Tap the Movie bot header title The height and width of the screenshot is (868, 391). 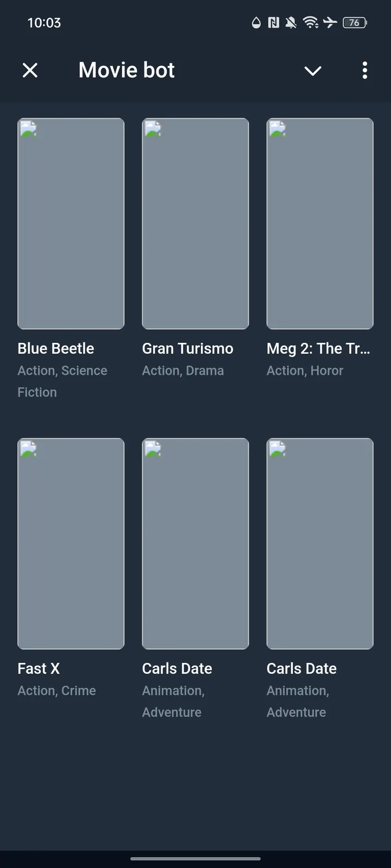point(127,70)
